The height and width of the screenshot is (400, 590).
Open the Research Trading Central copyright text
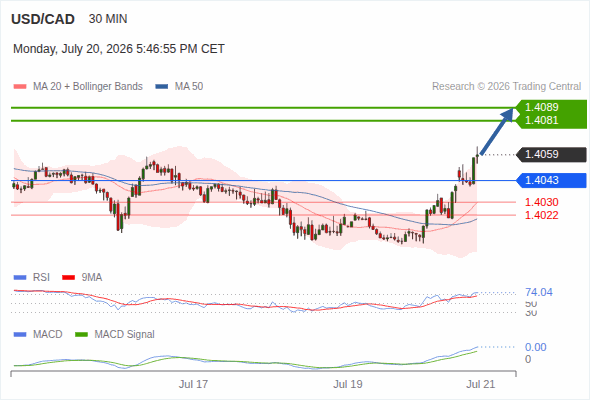pos(506,87)
